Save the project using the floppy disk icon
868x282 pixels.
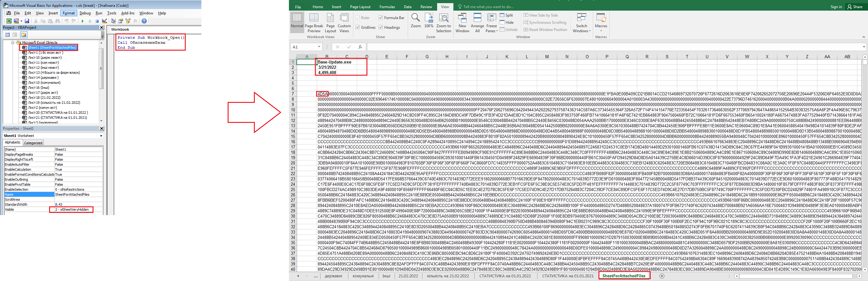tap(27, 21)
